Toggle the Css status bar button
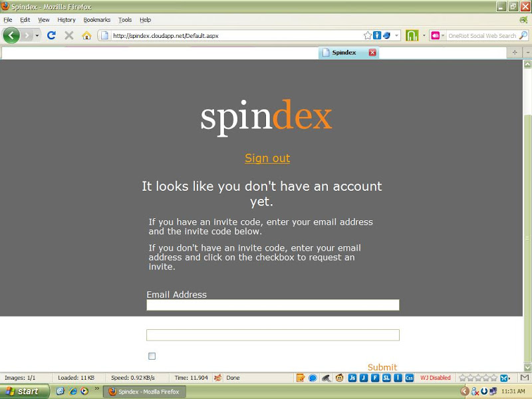This screenshot has width=532, height=399. coord(409,378)
